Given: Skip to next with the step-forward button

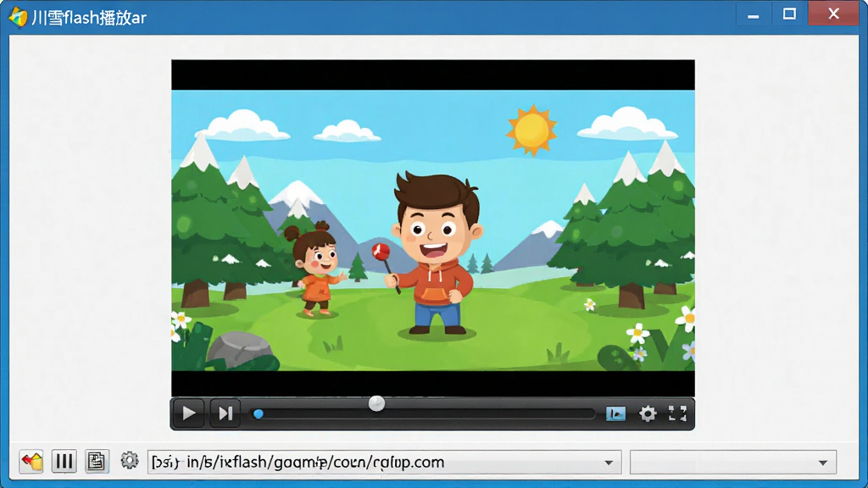Looking at the screenshot, I should 225,413.
